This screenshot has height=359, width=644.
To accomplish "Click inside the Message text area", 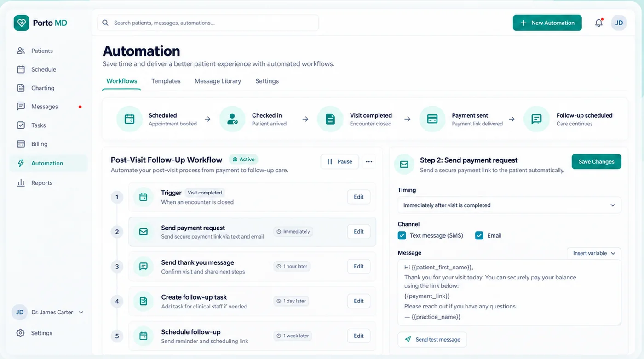I will click(509, 292).
